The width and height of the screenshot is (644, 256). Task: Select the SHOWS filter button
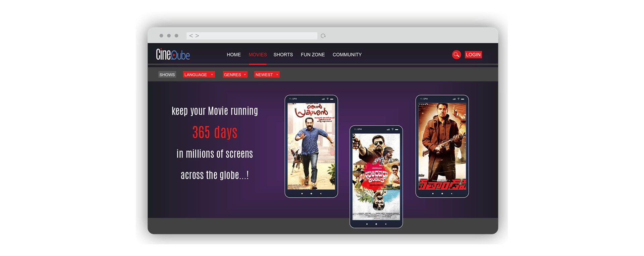(x=167, y=75)
